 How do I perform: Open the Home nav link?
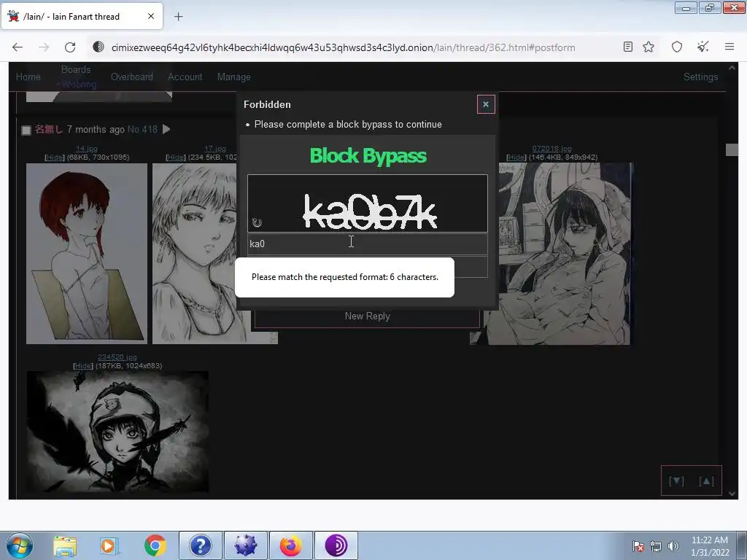pyautogui.click(x=28, y=77)
